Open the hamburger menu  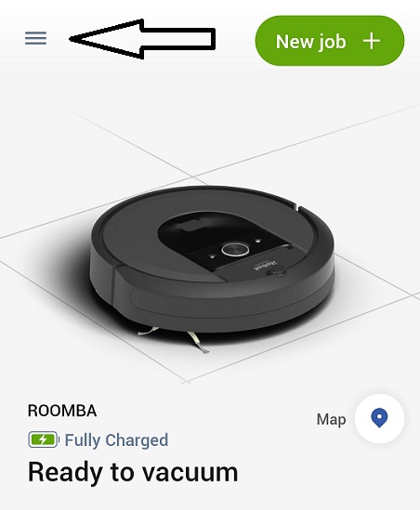point(36,38)
